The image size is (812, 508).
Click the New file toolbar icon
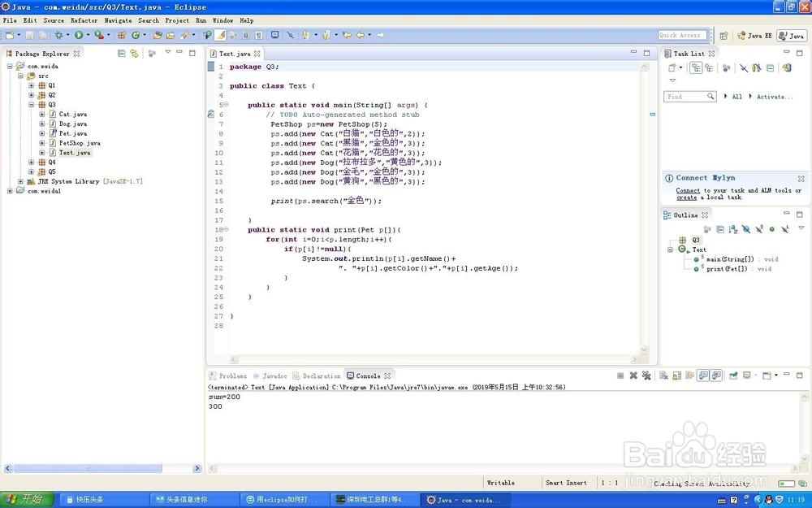pyautogui.click(x=10, y=35)
